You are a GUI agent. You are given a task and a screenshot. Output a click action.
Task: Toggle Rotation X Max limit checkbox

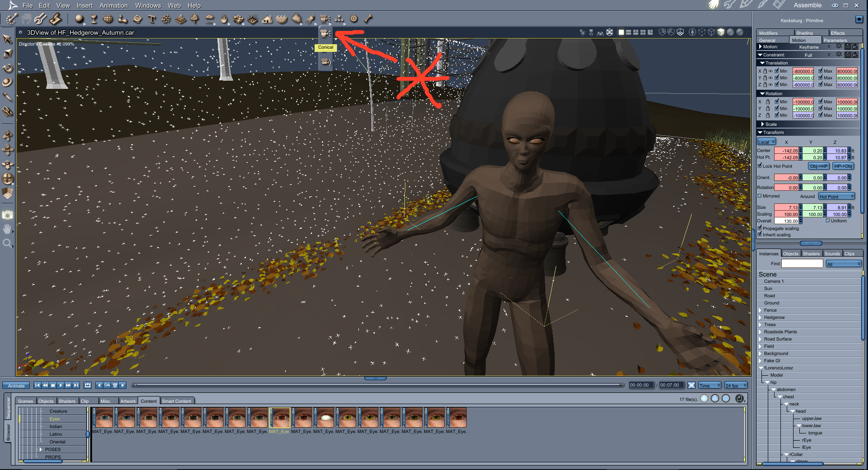821,101
